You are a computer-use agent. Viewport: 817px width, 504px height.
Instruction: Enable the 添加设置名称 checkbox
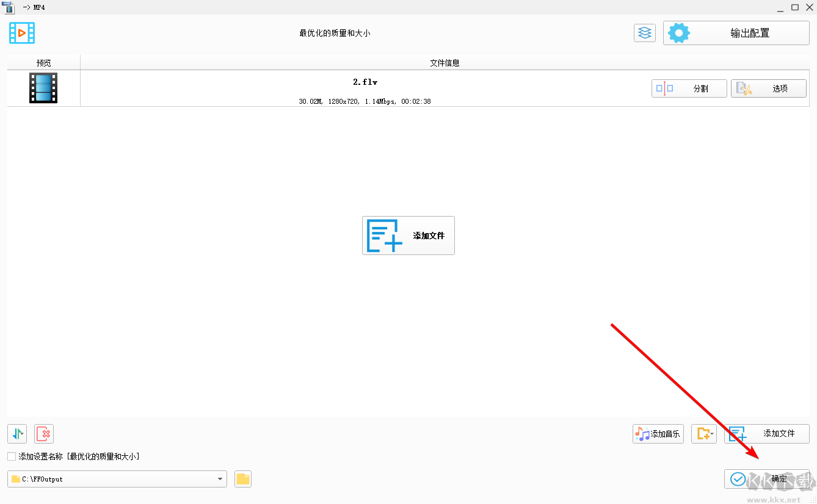tap(10, 455)
